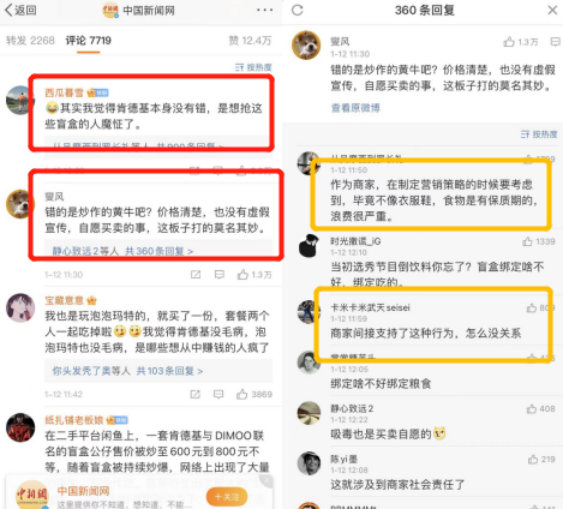Switch to the 转发 2268 tab
The image size is (563, 509).
(30, 40)
